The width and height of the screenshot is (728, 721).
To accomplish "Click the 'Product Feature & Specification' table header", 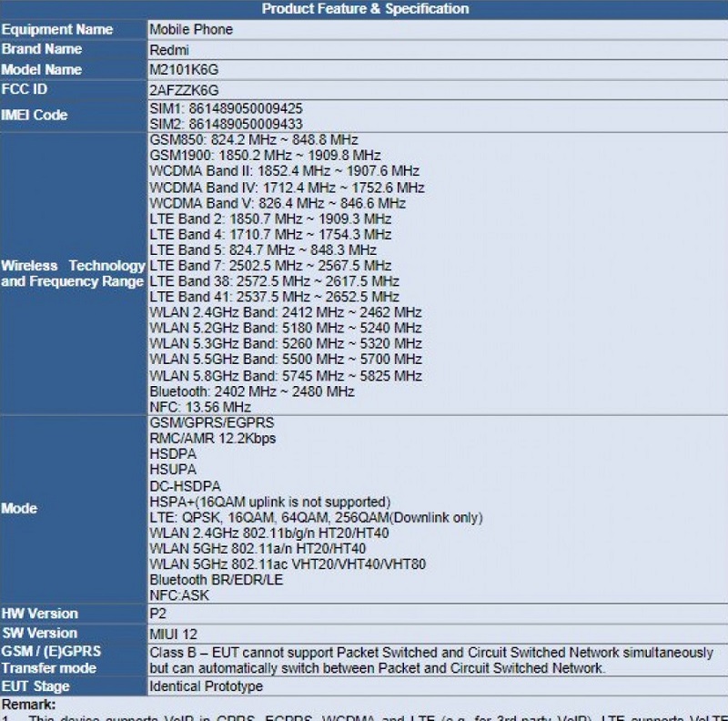I will pyautogui.click(x=366, y=9).
